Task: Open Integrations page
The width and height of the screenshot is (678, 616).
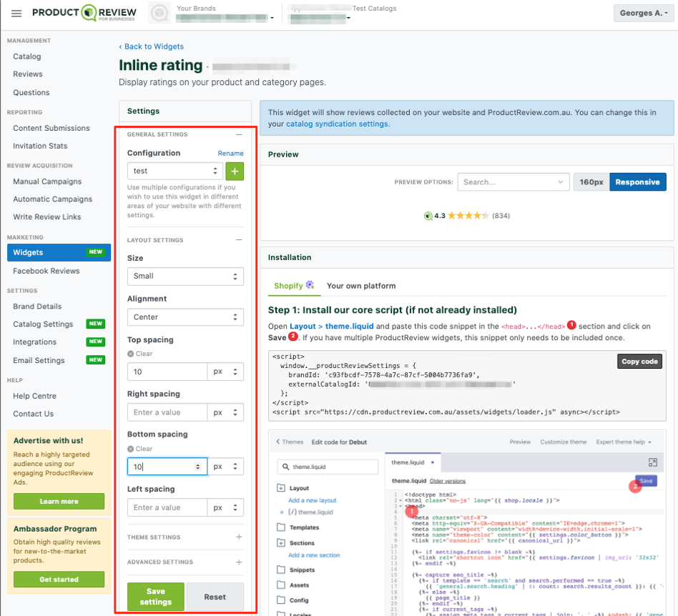Action: [34, 342]
